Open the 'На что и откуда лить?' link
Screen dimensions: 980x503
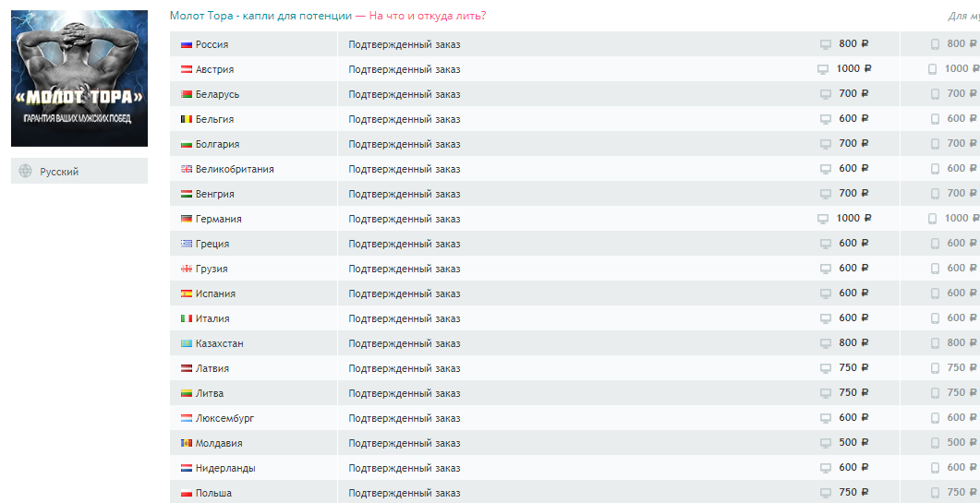[427, 16]
